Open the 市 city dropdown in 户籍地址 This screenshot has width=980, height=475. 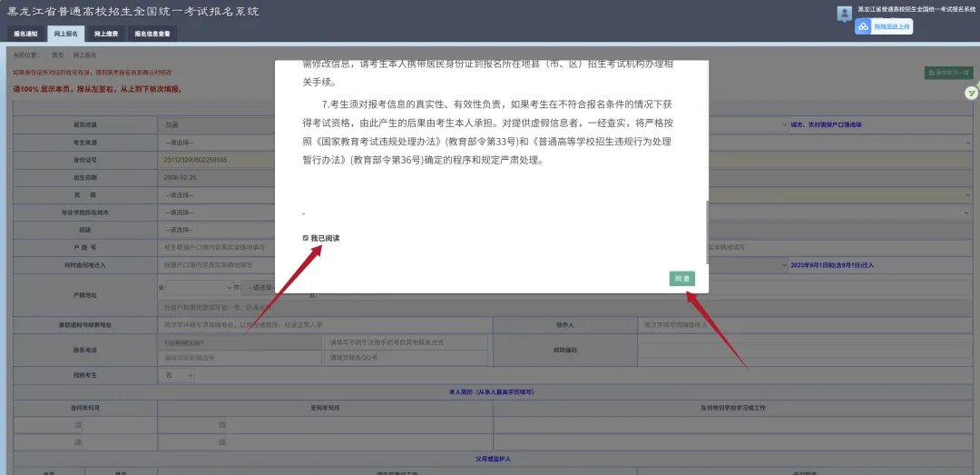tap(258, 287)
